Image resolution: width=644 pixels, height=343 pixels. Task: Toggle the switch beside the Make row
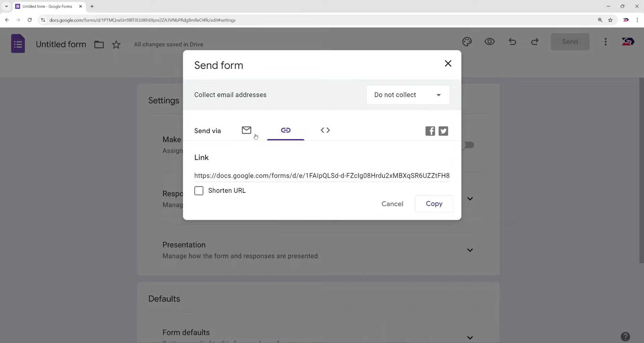point(468,145)
